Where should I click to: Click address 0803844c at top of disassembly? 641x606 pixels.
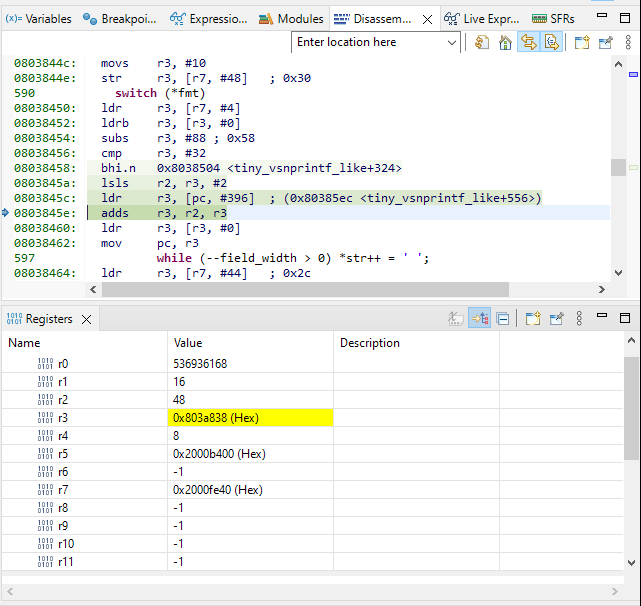tap(45, 63)
